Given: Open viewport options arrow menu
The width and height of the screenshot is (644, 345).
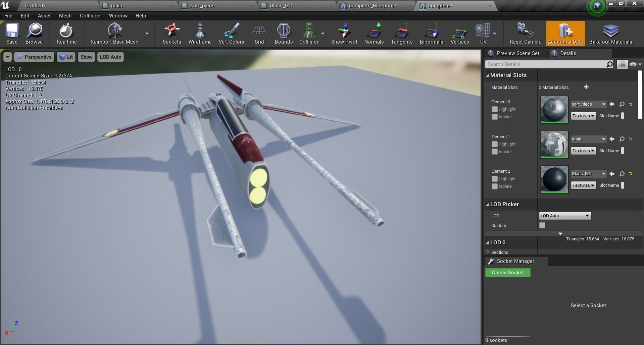Looking at the screenshot, I should [7, 57].
